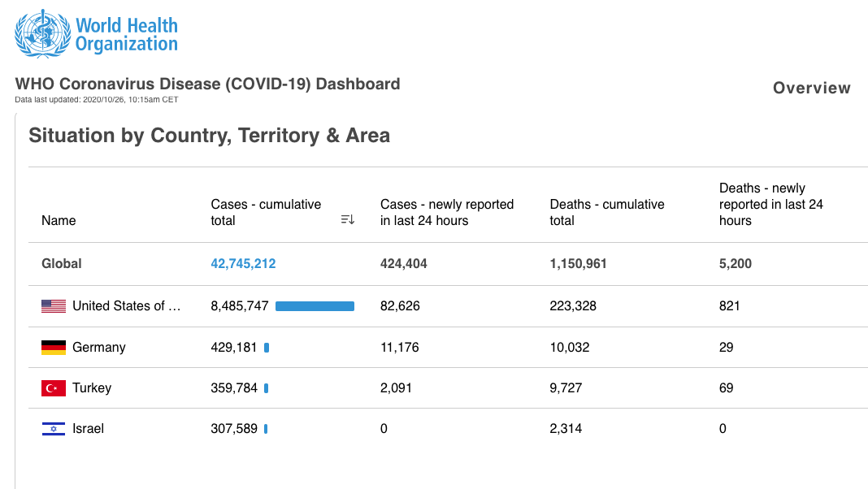The height and width of the screenshot is (489, 868).
Task: Select Deaths - newly reported column header
Action: 771,204
